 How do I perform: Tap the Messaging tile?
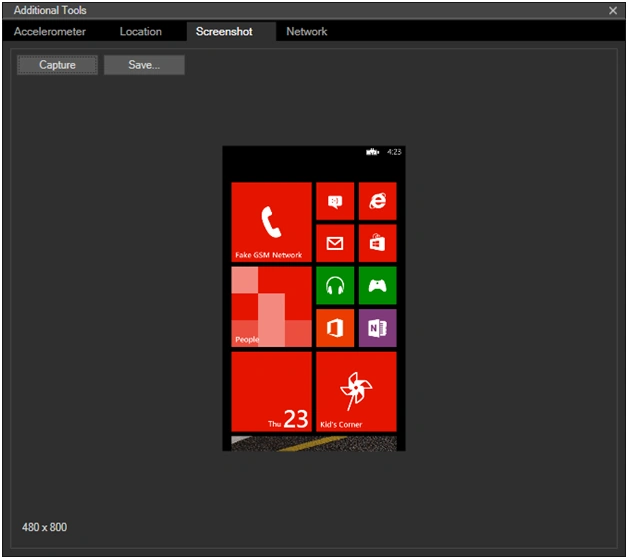click(x=335, y=201)
